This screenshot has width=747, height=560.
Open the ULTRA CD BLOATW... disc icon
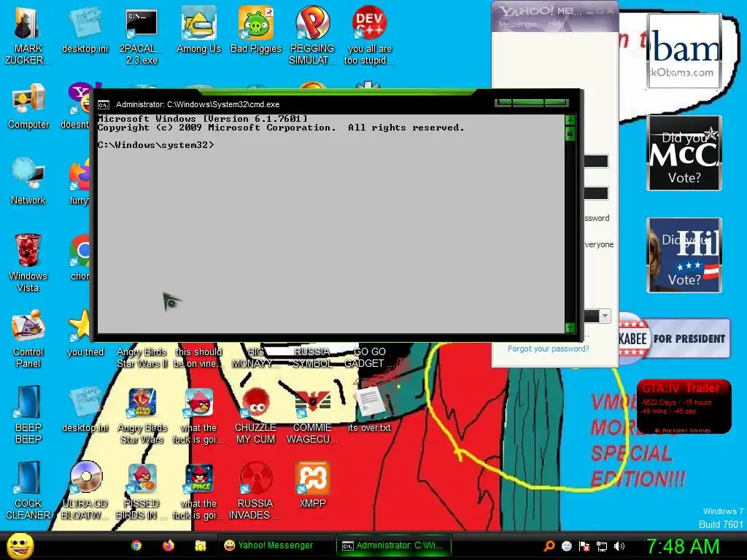(85, 490)
